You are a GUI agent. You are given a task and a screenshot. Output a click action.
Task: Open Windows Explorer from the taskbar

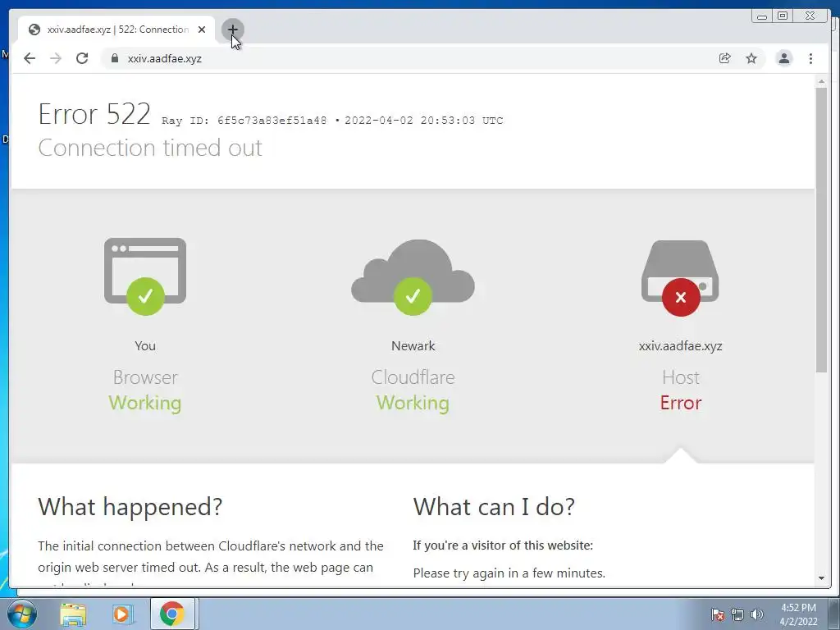point(73,614)
